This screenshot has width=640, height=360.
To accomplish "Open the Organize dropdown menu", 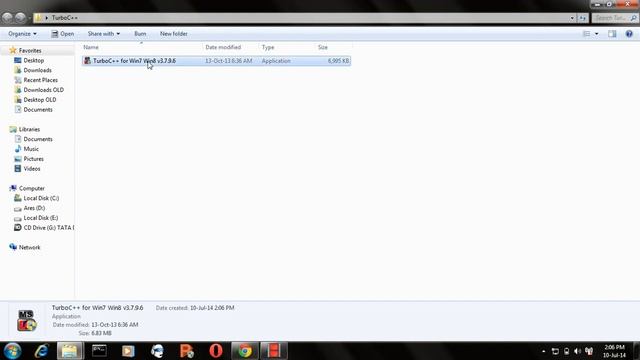I will pos(22,34).
